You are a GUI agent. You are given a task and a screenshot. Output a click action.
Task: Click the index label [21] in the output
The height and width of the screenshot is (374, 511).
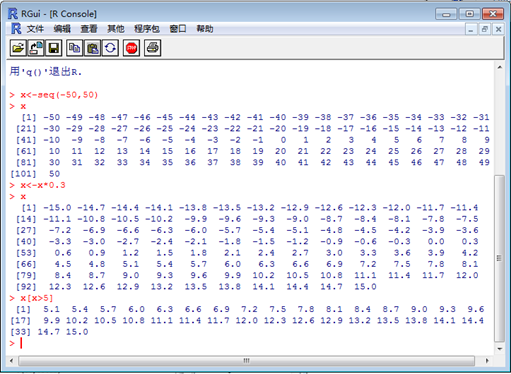tap(26, 129)
